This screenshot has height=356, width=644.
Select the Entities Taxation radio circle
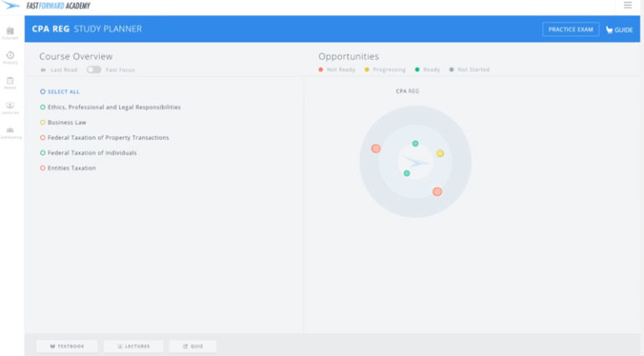pos(43,168)
